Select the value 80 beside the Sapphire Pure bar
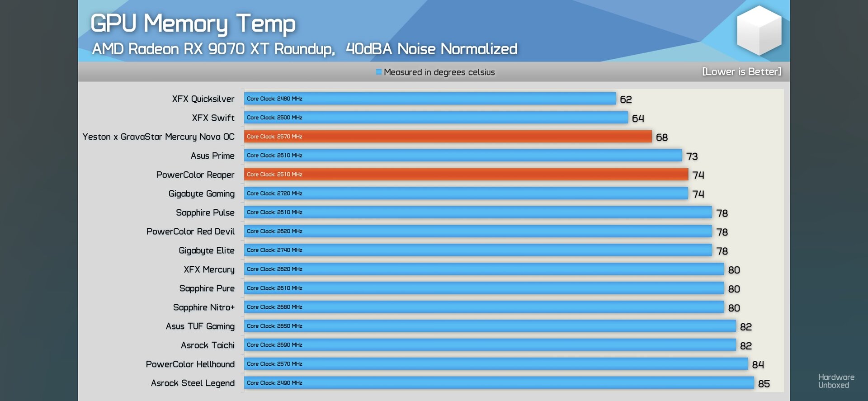The image size is (868, 401). (734, 289)
